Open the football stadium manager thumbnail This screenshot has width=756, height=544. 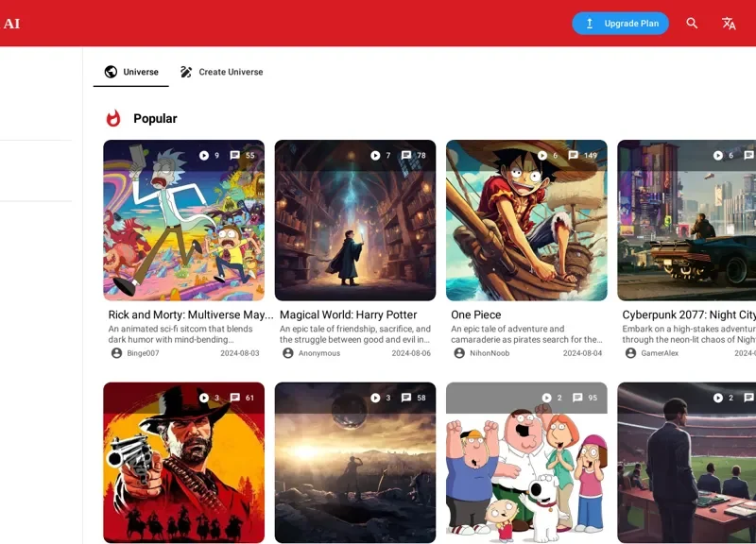[687, 463]
